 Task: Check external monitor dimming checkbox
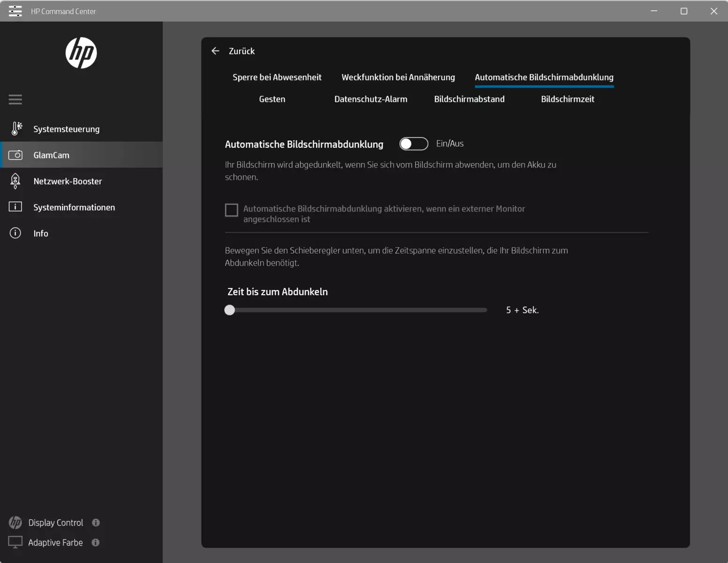pyautogui.click(x=231, y=210)
